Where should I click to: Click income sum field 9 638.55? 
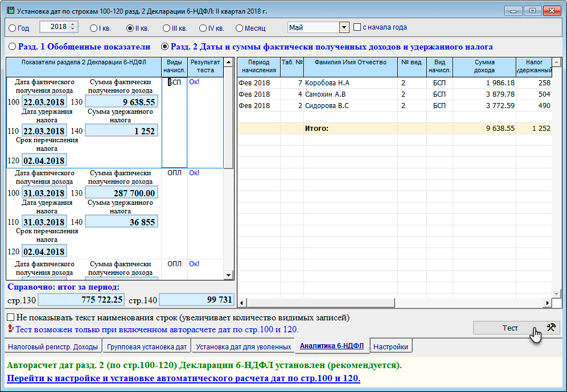tap(121, 102)
